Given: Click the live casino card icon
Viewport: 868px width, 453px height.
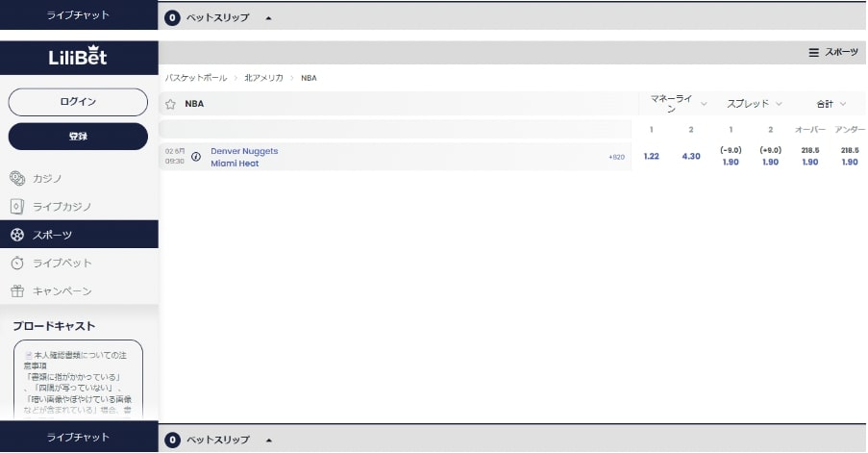Looking at the screenshot, I should pos(17,207).
